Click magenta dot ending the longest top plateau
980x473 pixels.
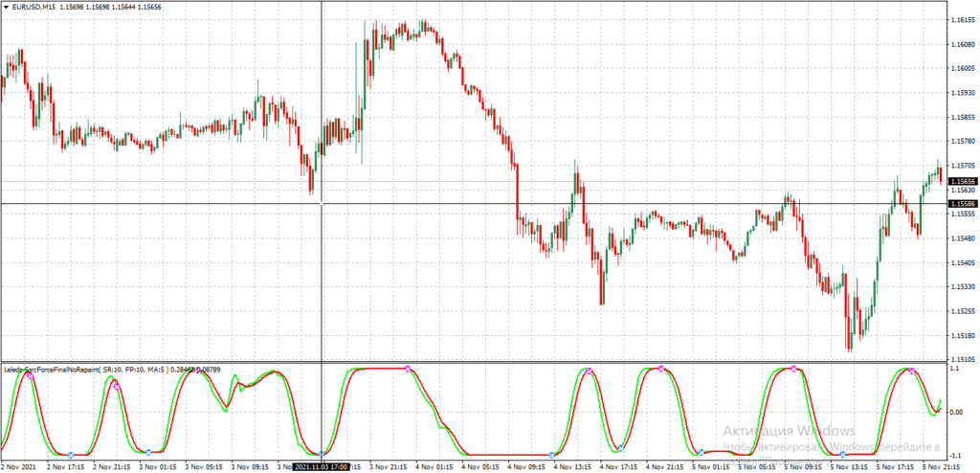408,369
